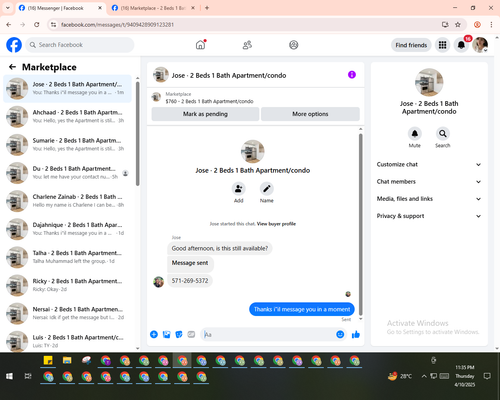Attach a photo with the image icon
This screenshot has width=500, height=400.
(x=166, y=334)
